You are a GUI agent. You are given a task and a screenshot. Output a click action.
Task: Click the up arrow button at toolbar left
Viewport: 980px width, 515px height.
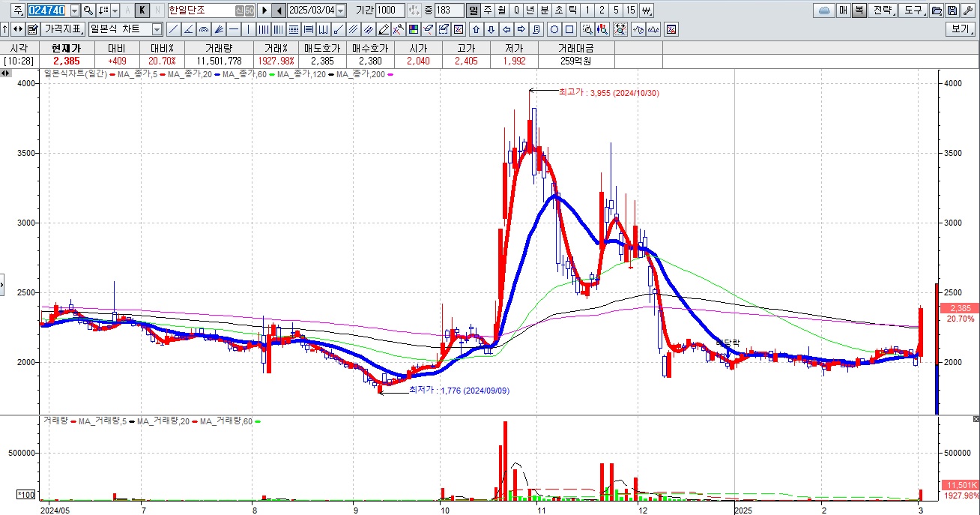tap(5, 29)
